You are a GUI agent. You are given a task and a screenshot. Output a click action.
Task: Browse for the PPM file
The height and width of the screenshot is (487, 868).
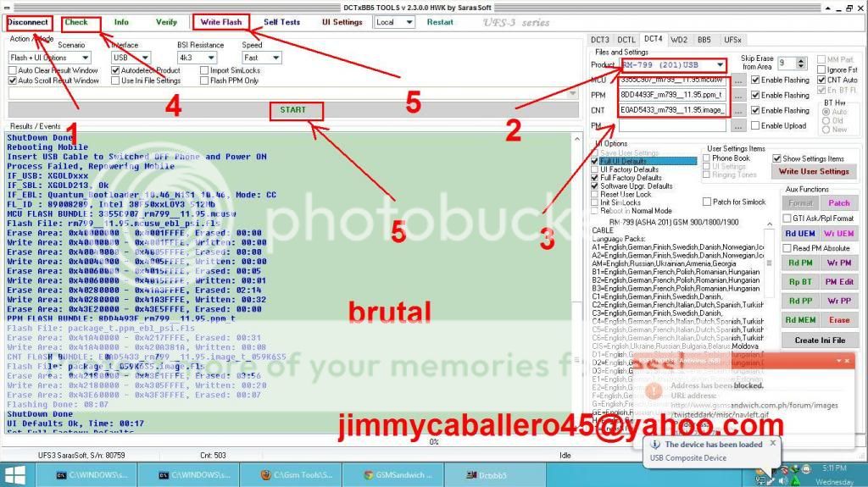coord(738,95)
